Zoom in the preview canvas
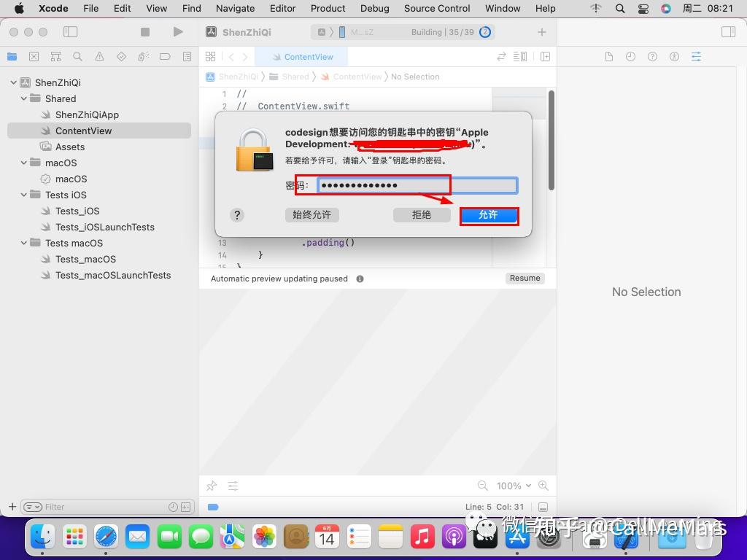The width and height of the screenshot is (747, 560). [543, 486]
